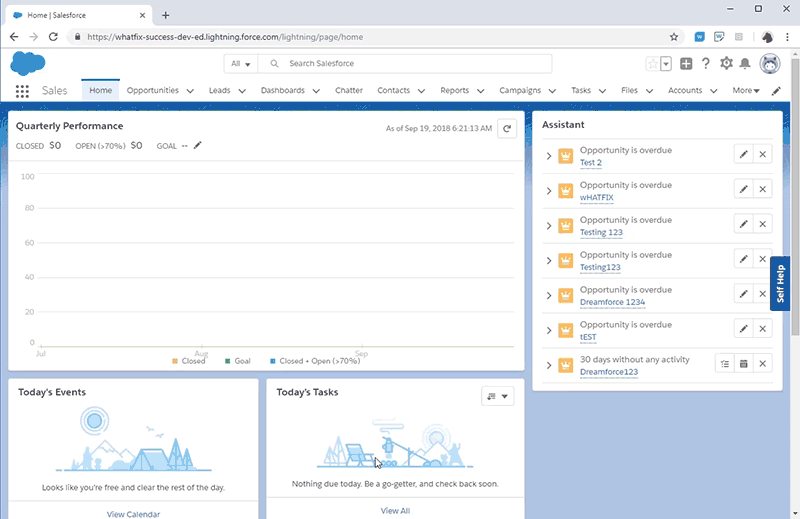
Task: Open the Dreamforce 1234 opportunity link
Action: coord(612,302)
